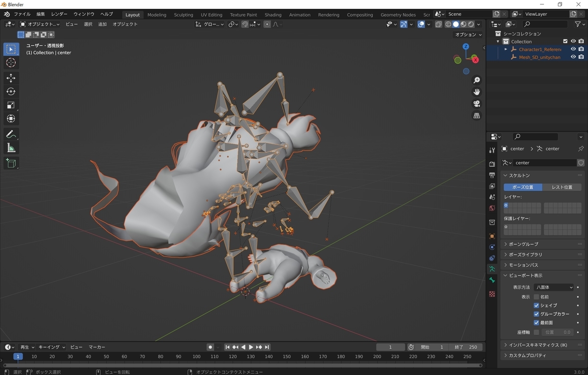588x375 pixels.
Task: Select the Annotate pencil tool
Action: point(11,134)
